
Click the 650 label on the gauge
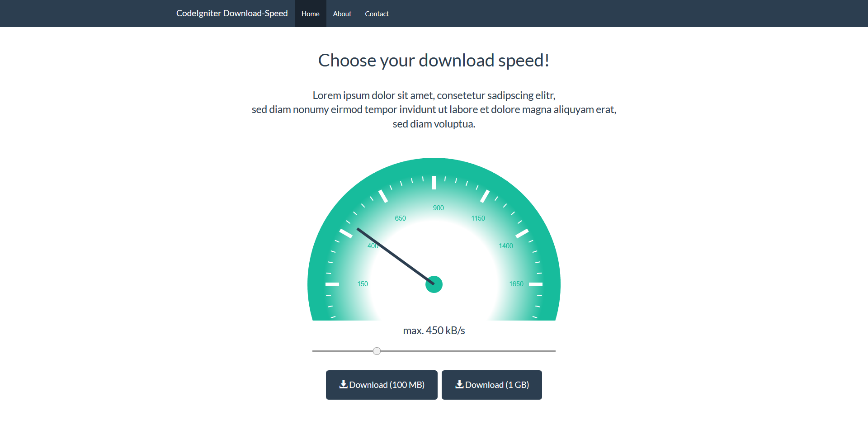tap(401, 218)
